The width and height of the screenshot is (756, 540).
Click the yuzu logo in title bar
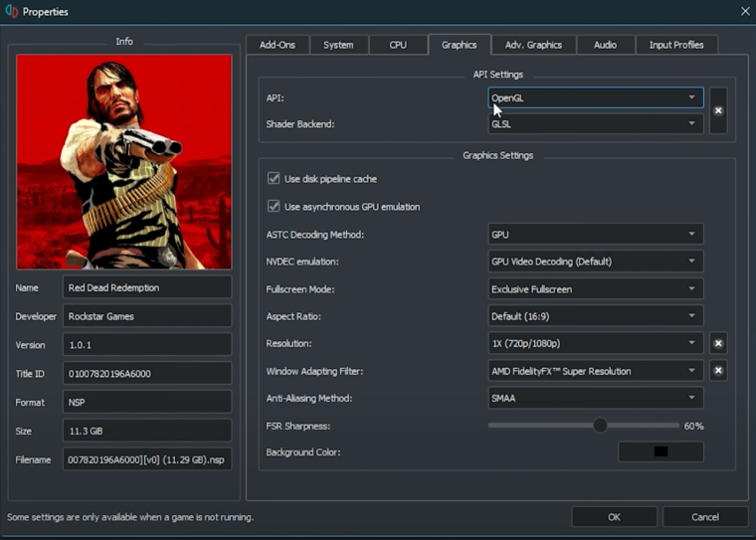click(x=12, y=11)
